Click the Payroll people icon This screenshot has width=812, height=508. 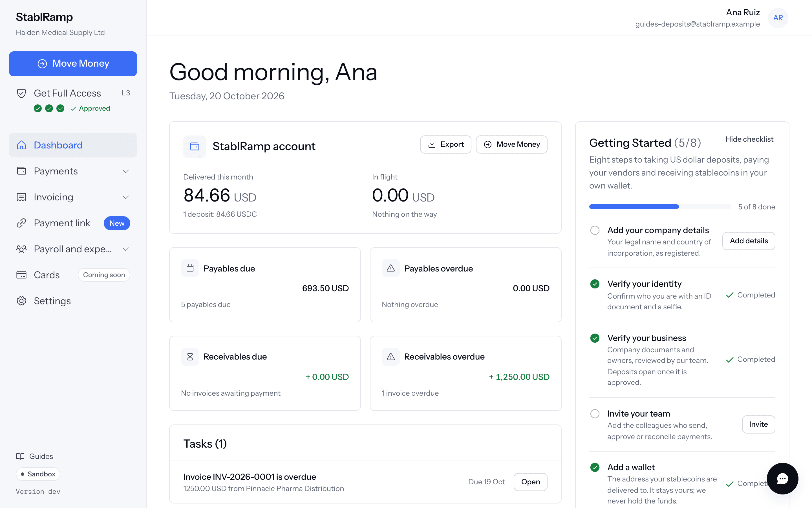(21, 249)
